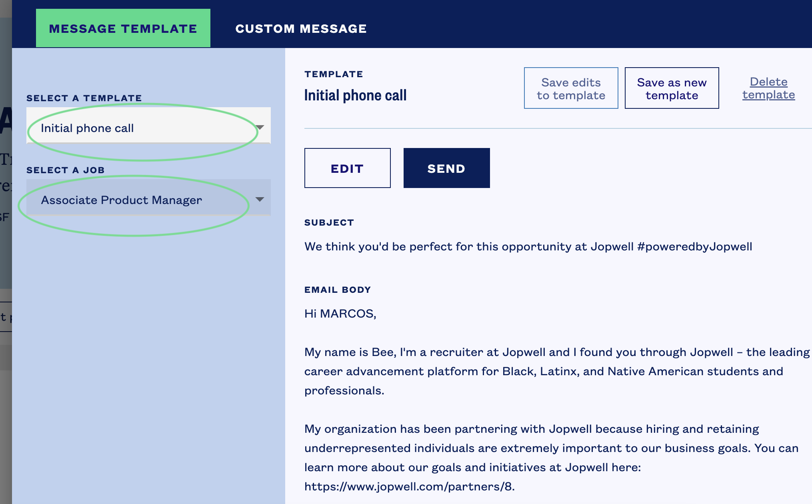Click Save edits to template button
The width and height of the screenshot is (812, 504).
click(x=571, y=88)
